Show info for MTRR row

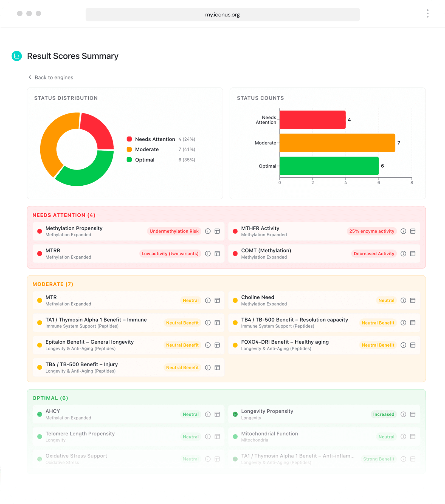(208, 254)
